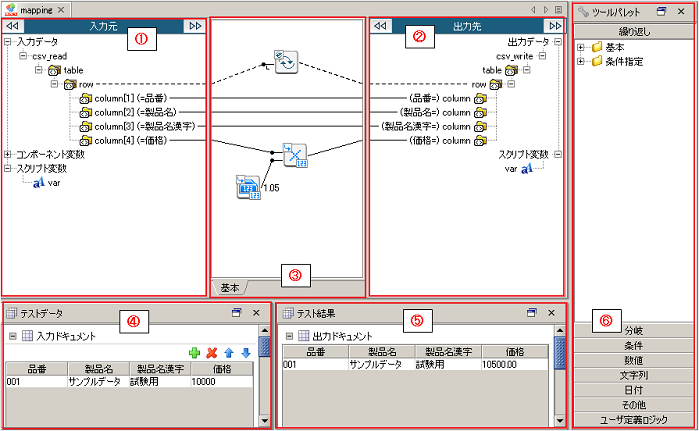This screenshot has width=699, height=431.
Task: Click the loop/repeat node icon in mapping canvas
Action: click(x=286, y=62)
